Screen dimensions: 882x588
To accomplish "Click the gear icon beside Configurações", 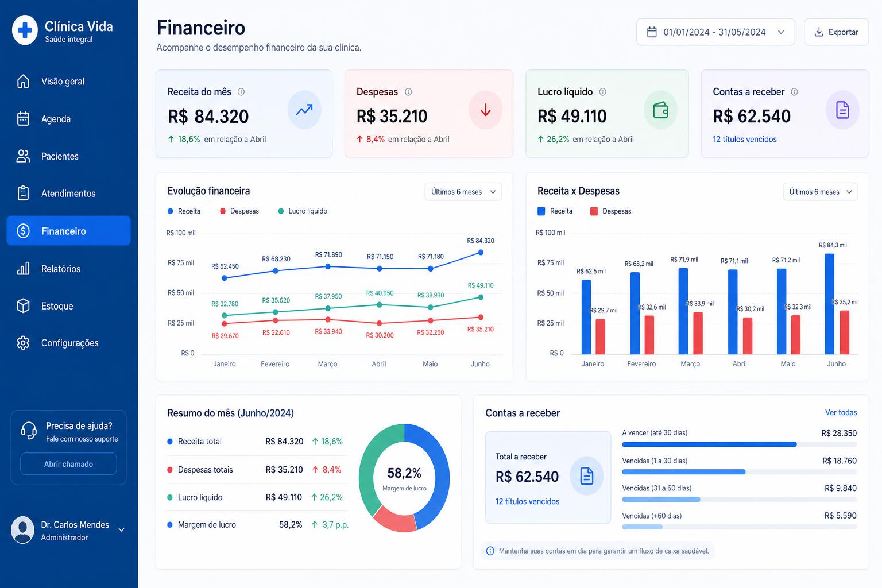I will 23,343.
